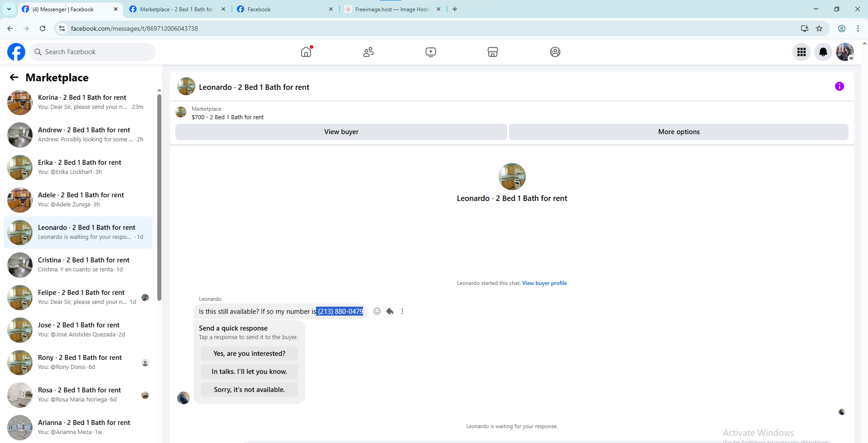Open Rosa's 2 Bed 1 Bath conversation
868x443 pixels.
[x=78, y=395]
